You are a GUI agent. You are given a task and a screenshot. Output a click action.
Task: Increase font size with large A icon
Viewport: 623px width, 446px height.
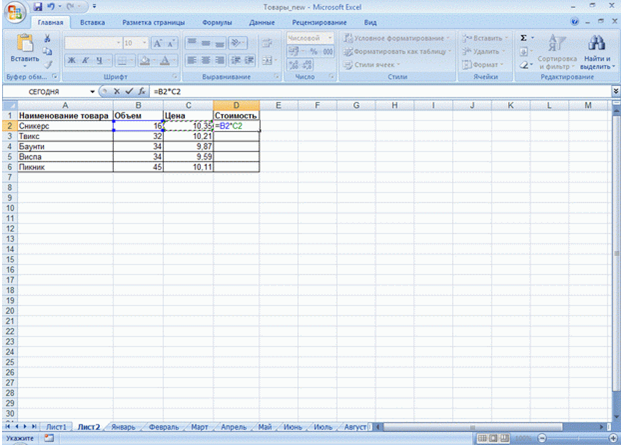point(158,43)
